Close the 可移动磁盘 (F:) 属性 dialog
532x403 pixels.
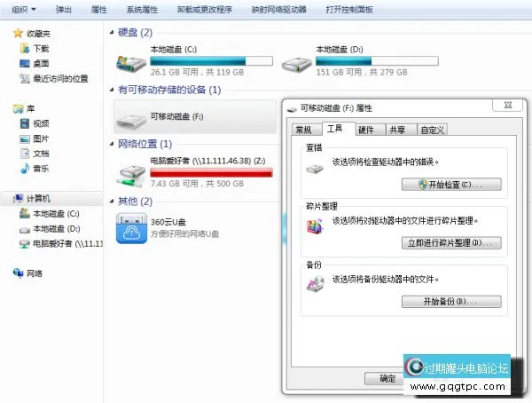click(507, 105)
